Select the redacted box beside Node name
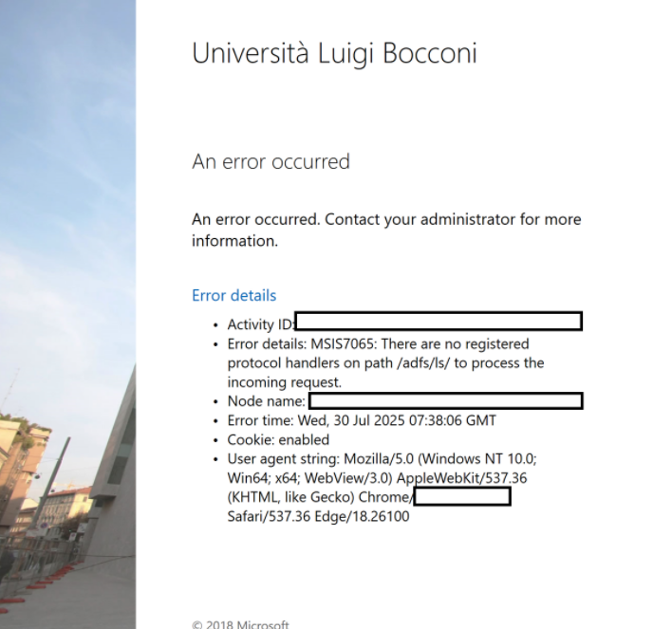672x629 pixels. tap(446, 401)
